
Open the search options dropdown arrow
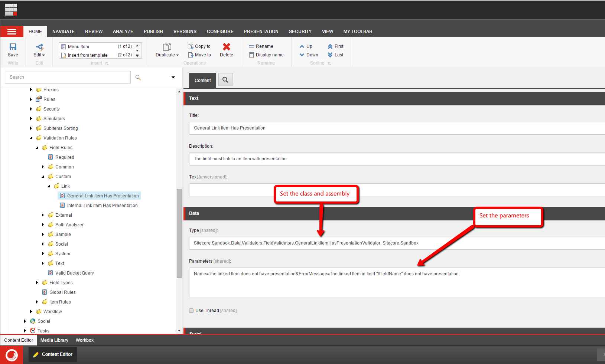click(173, 77)
